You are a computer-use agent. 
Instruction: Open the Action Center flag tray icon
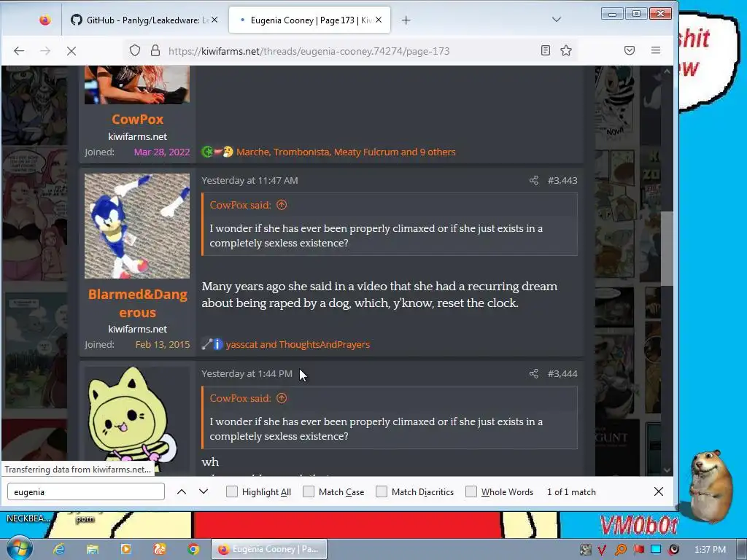638,550
